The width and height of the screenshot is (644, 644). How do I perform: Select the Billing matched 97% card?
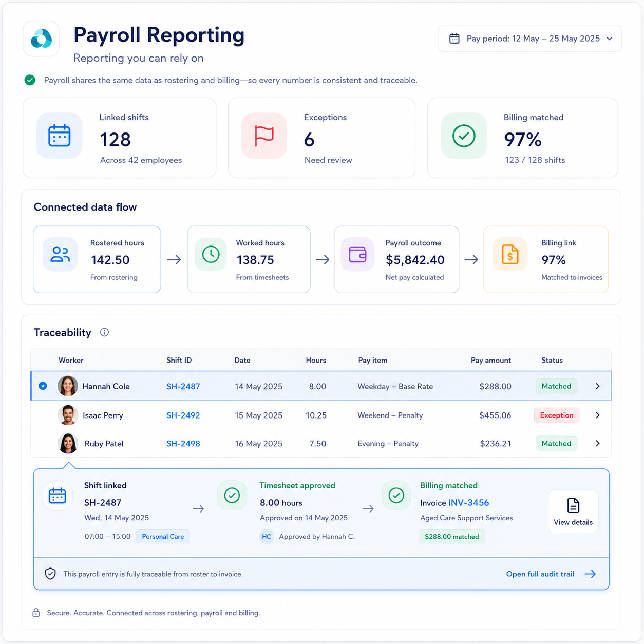[523, 138]
